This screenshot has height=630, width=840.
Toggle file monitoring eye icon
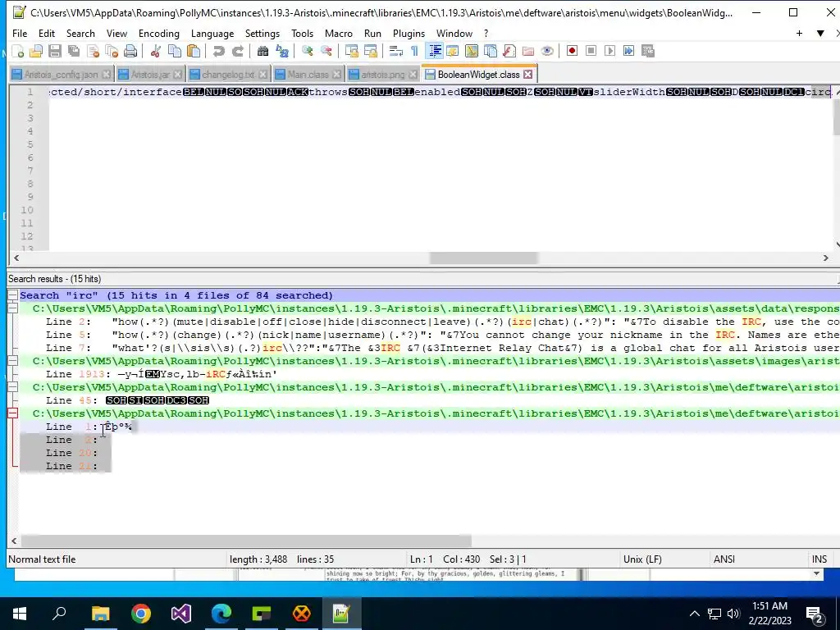point(547,52)
